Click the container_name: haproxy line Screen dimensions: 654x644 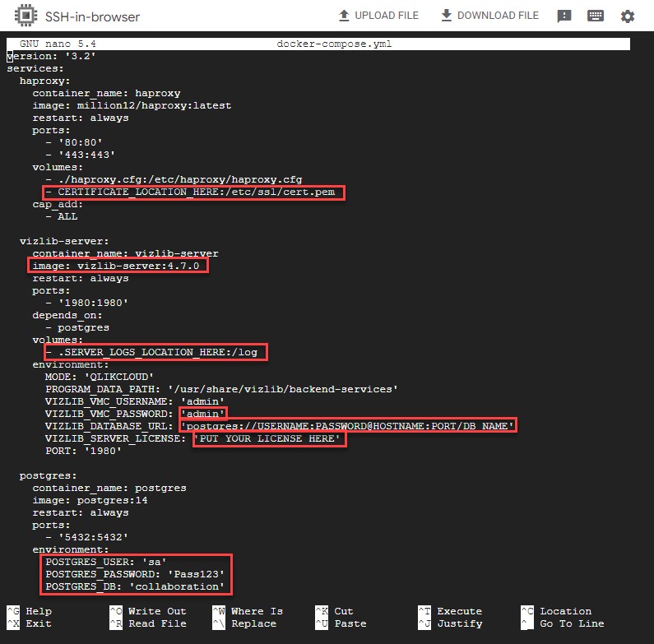(x=106, y=93)
